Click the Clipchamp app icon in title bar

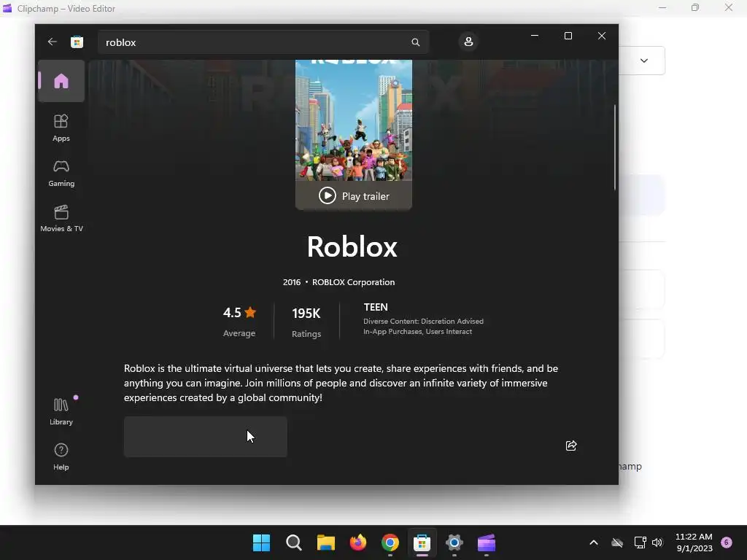7,8
